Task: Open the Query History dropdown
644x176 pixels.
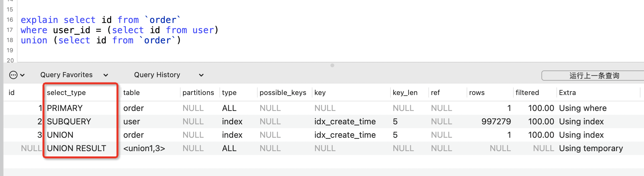Action: (169, 75)
